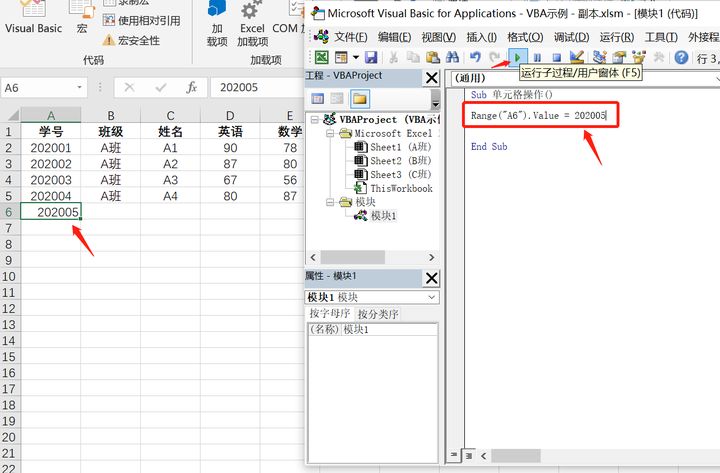Viewport: 720px width, 473px height.
Task: Open the 编辑(E) menu
Action: [394, 37]
